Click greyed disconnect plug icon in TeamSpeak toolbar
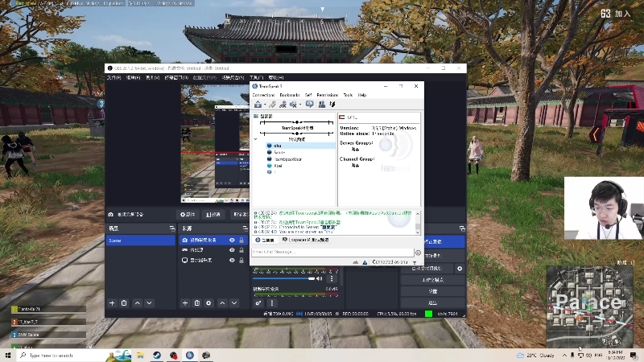Image resolution: width=644 pixels, height=362 pixels. coord(273,105)
